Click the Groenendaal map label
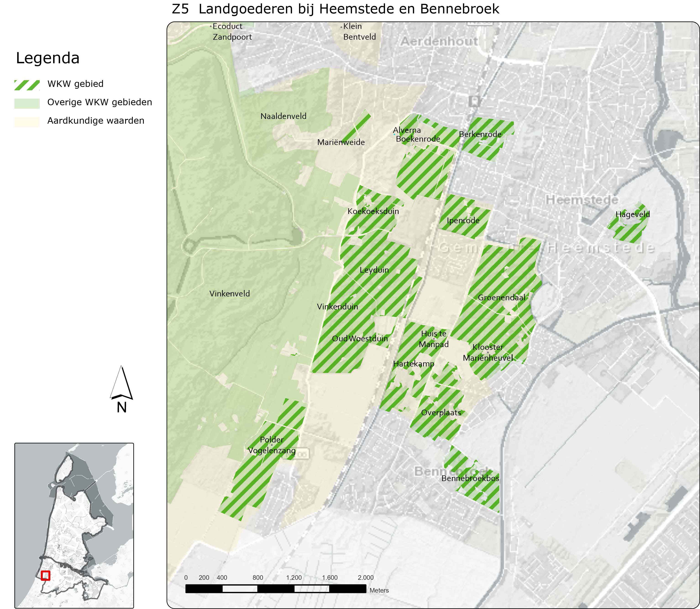Viewport: 700px width, 609px height. pos(501,298)
